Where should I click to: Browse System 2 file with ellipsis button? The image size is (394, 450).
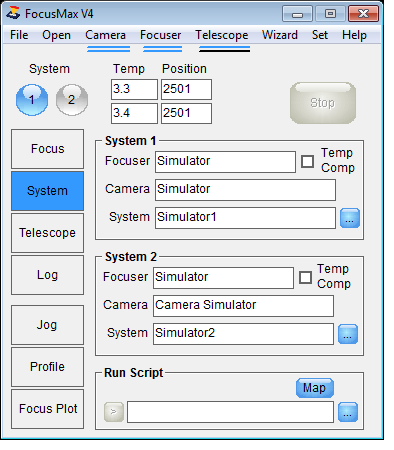click(348, 334)
